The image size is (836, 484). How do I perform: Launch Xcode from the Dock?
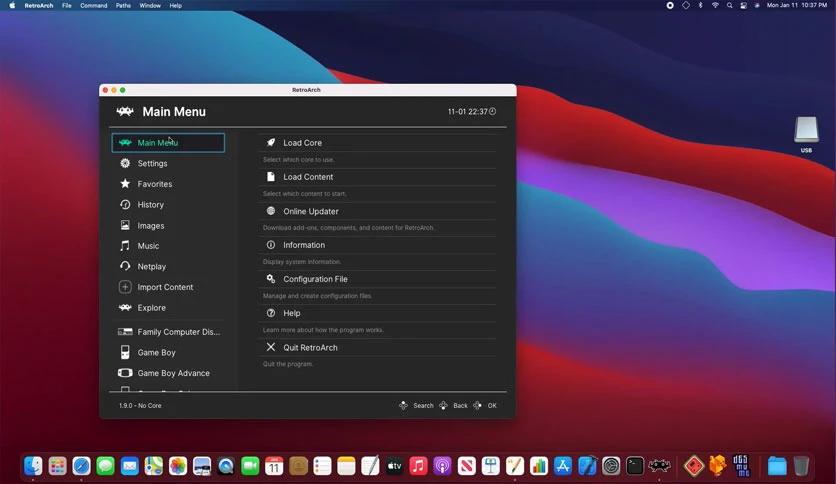(587, 466)
